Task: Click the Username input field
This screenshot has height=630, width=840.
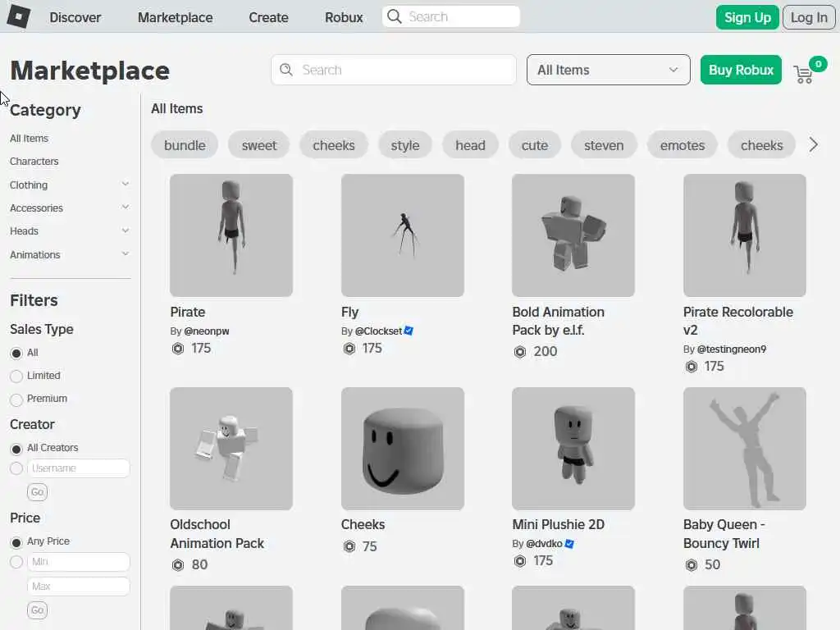Action: pos(78,468)
